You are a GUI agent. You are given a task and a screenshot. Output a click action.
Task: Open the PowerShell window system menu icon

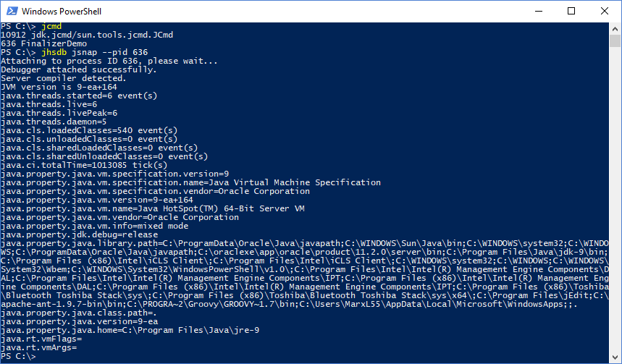[12, 11]
